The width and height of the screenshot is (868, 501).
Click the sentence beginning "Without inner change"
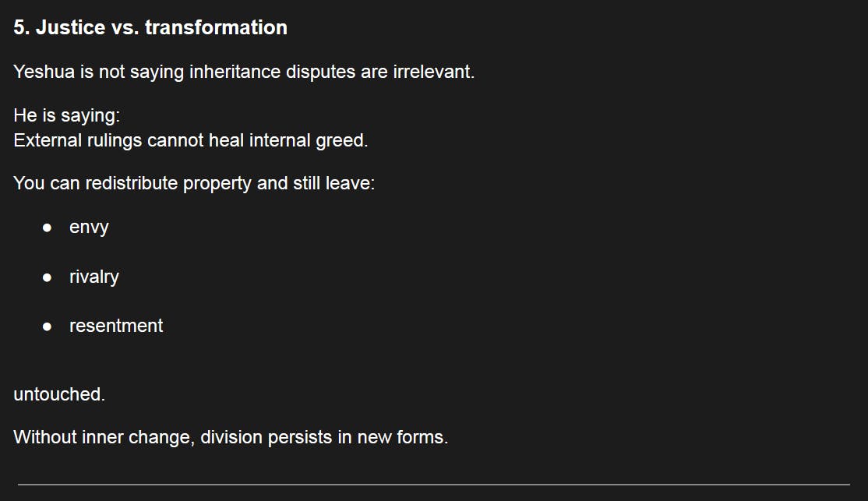click(x=231, y=437)
